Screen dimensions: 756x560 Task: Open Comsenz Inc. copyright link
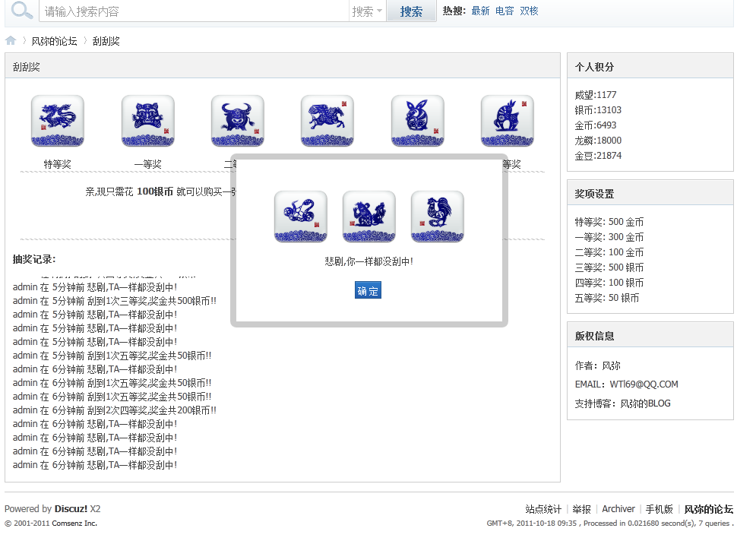[74, 523]
